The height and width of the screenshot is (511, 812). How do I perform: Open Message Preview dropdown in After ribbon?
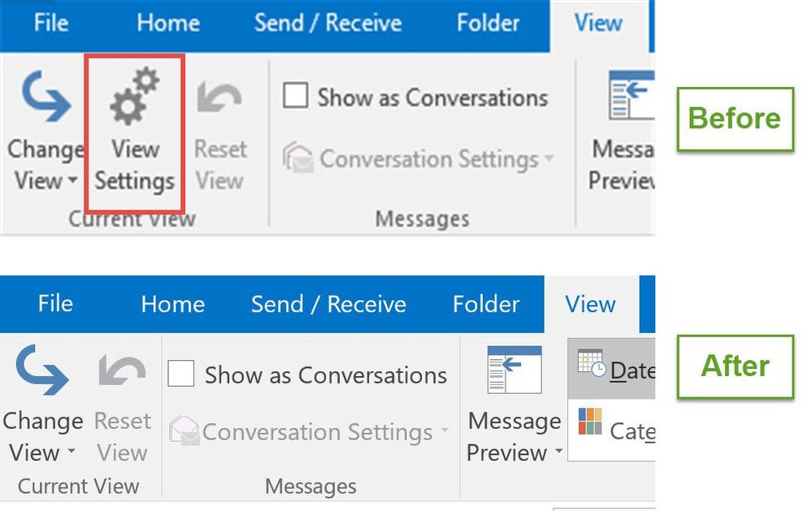pyautogui.click(x=515, y=404)
